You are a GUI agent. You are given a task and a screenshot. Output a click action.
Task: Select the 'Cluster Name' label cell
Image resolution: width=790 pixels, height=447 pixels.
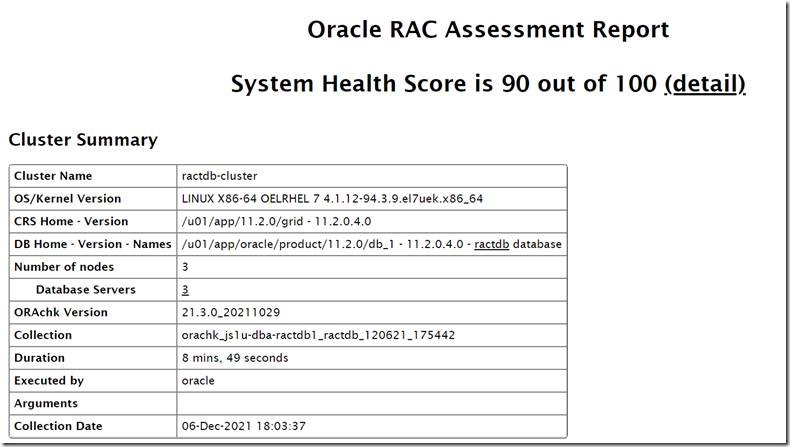93,176
